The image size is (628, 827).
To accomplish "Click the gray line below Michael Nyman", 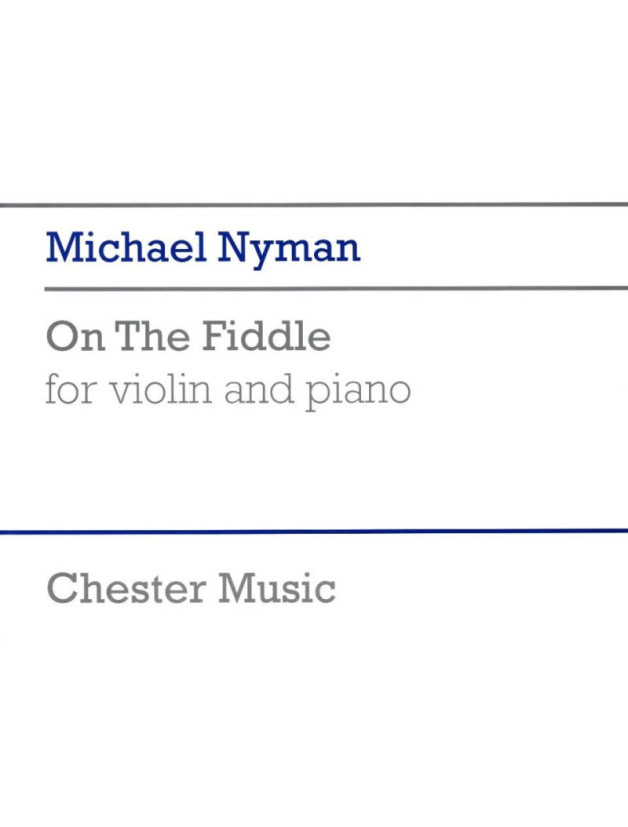I will coord(336,289).
